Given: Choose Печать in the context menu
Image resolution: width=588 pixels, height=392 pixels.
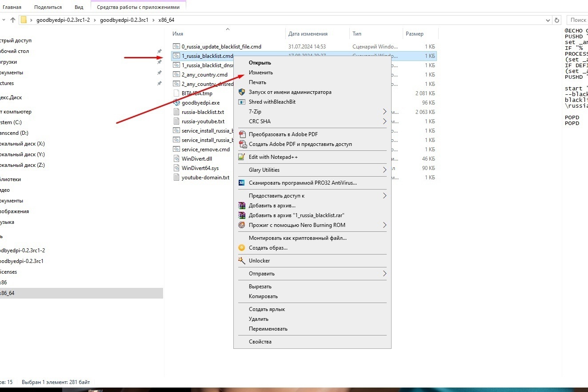Looking at the screenshot, I should pos(258,82).
